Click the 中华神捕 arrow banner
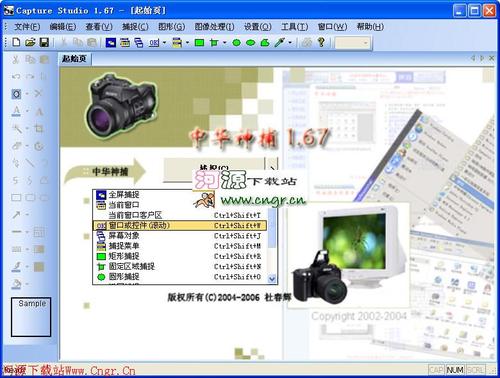500x378 pixels. 105,172
